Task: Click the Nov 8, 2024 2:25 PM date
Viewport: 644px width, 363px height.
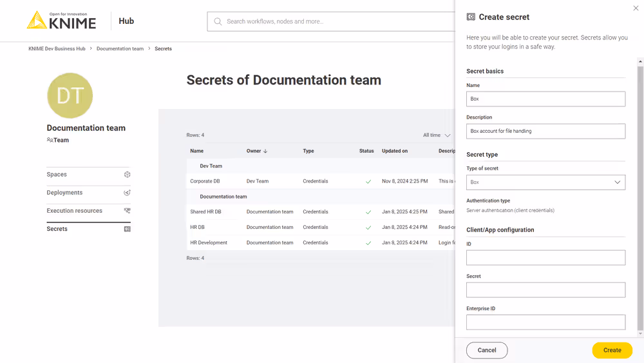Action: [x=405, y=181]
